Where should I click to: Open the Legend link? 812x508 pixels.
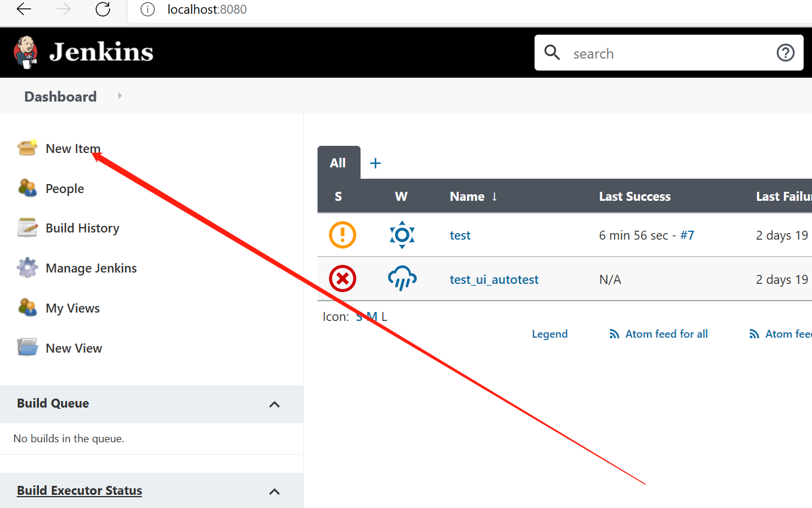tap(550, 334)
